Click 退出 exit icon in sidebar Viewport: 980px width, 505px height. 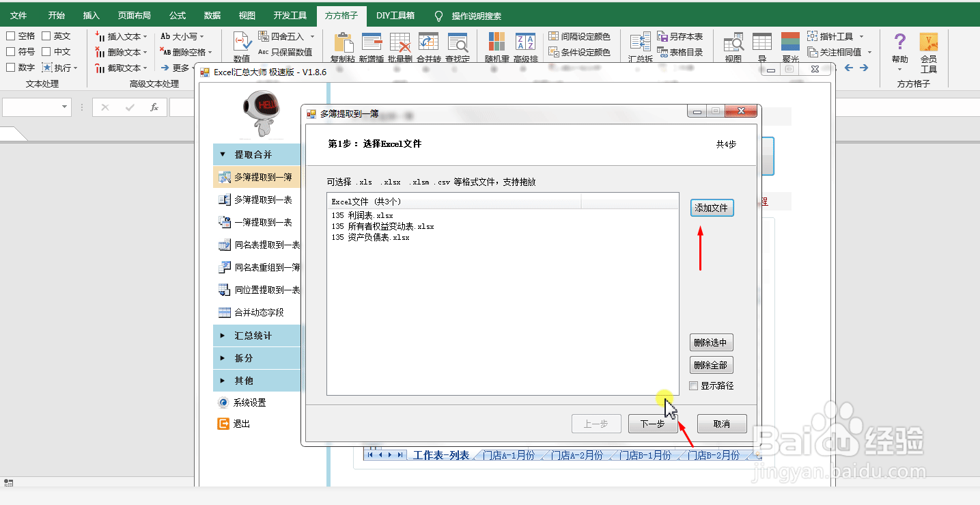pyautogui.click(x=223, y=424)
